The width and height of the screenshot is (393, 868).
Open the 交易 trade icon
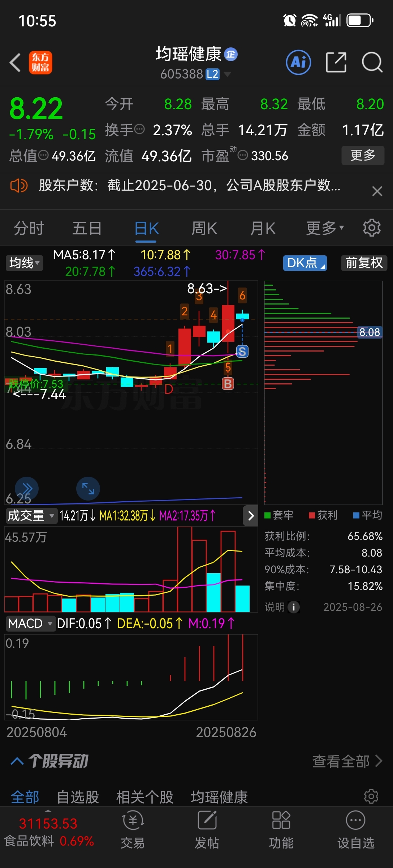[x=133, y=830]
